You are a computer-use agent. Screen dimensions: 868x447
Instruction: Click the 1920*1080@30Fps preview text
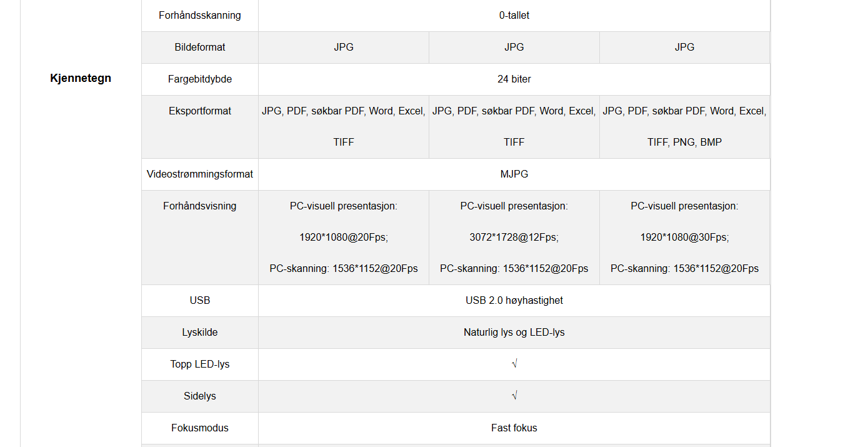[x=684, y=237]
